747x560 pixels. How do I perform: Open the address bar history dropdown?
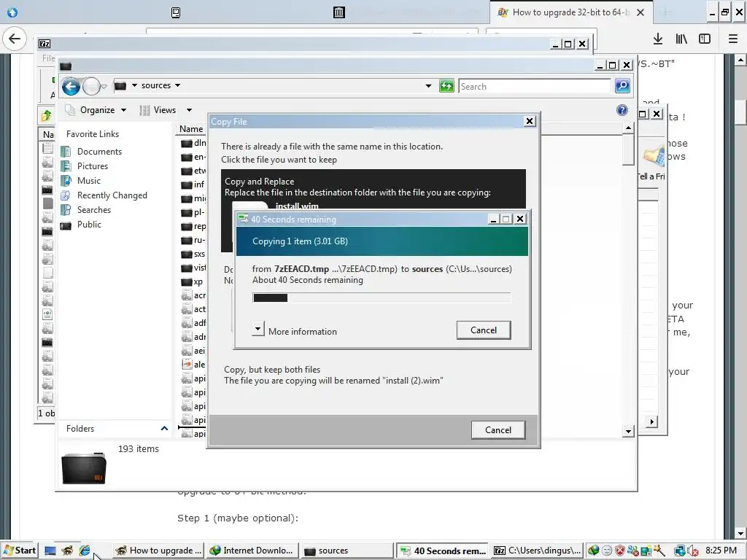pyautogui.click(x=428, y=86)
